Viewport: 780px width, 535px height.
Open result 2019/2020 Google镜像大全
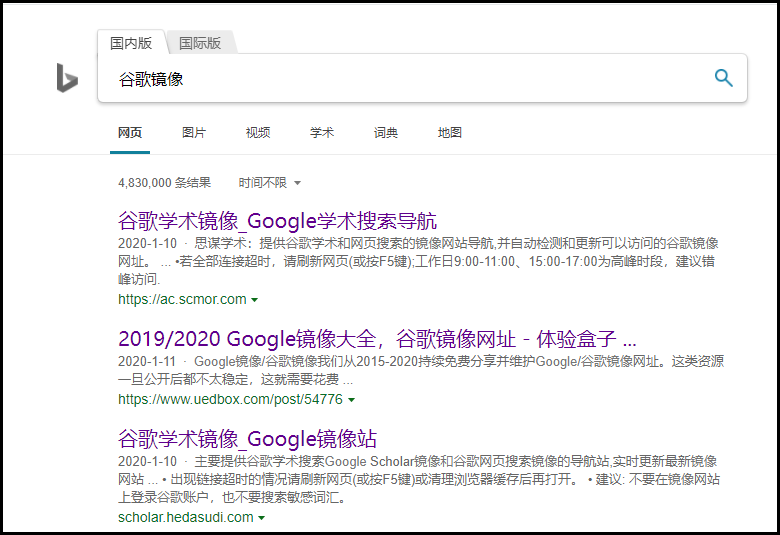(x=377, y=339)
